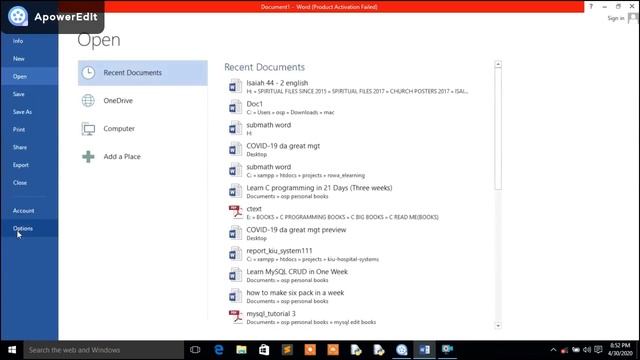Choose Close in the backstage sidebar
The image size is (640, 360).
click(x=20, y=183)
